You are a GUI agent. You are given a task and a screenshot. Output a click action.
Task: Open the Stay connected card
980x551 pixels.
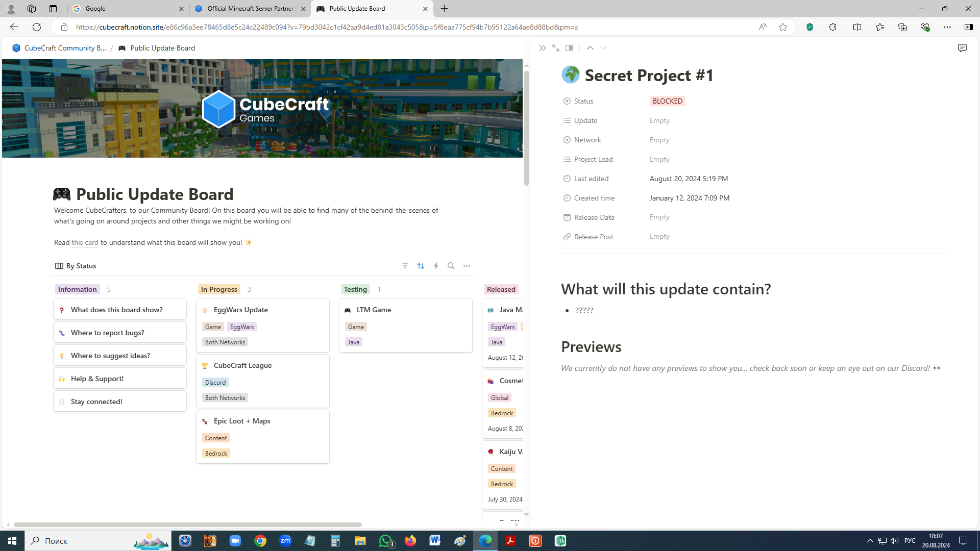pyautogui.click(x=120, y=402)
